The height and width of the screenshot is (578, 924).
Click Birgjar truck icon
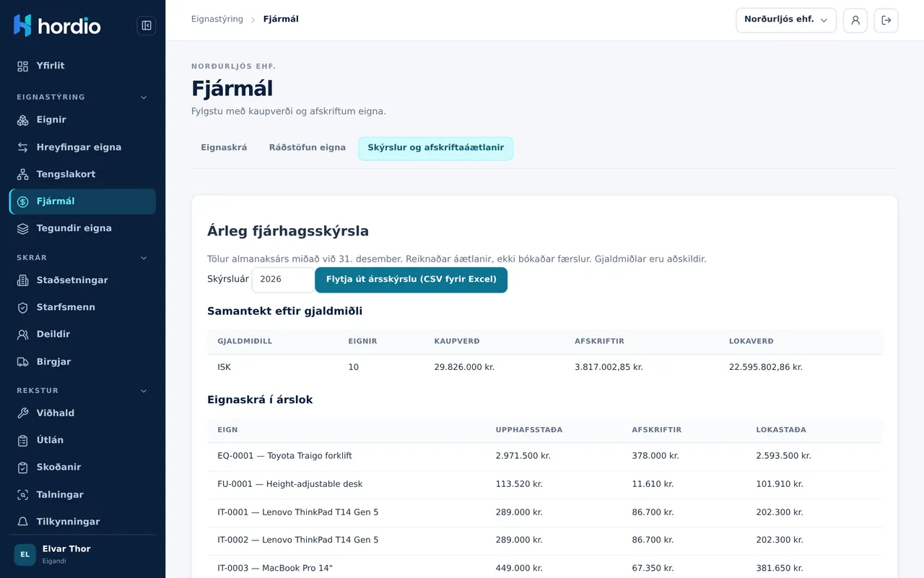click(x=23, y=361)
